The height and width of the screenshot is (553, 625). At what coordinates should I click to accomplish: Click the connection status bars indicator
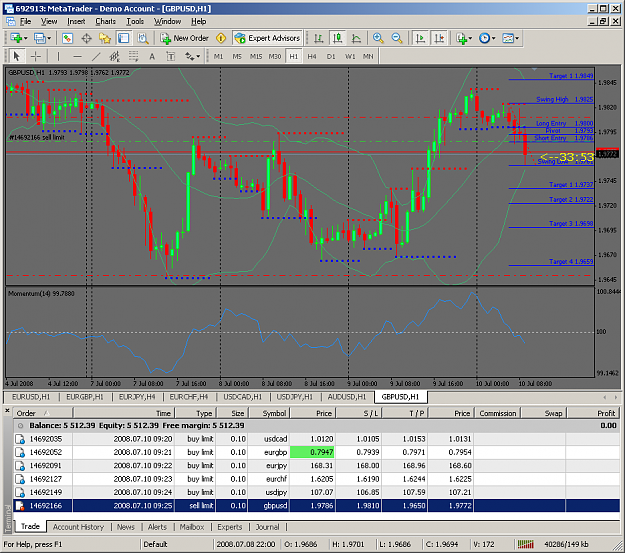click(x=525, y=544)
